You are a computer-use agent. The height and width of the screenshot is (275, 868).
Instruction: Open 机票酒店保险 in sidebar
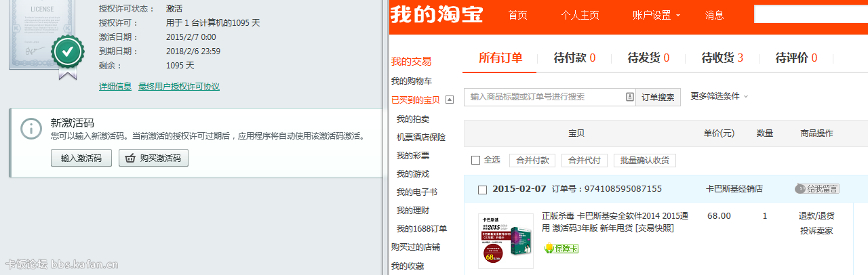pos(421,137)
